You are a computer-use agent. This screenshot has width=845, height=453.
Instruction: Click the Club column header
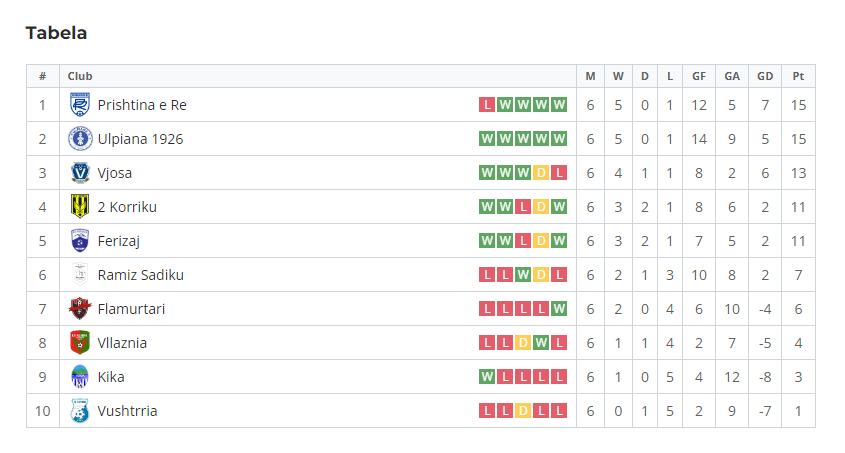pos(80,76)
